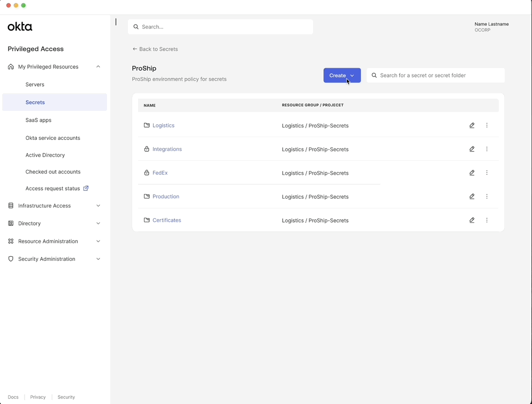This screenshot has height=404, width=532.
Task: Click the folder icon beside Production
Action: pyautogui.click(x=147, y=197)
